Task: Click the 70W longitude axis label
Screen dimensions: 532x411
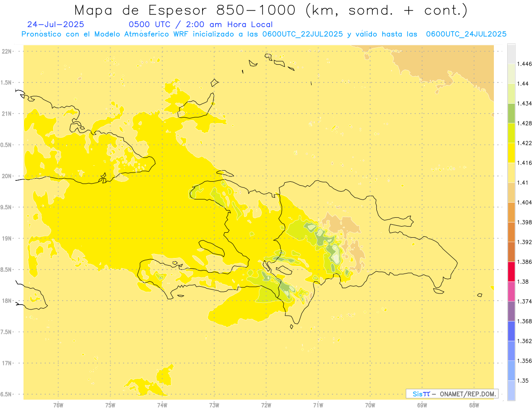Action: tap(370, 405)
